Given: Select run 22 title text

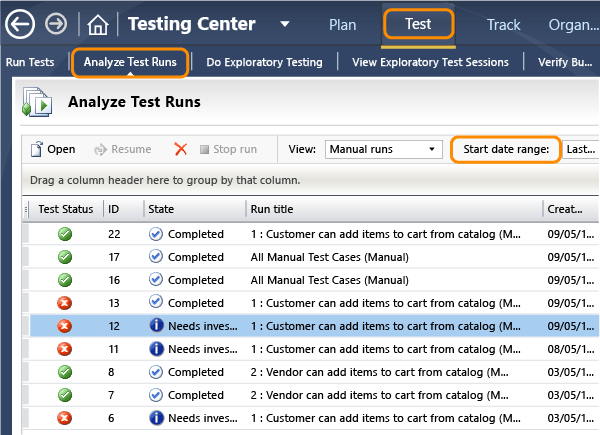Looking at the screenshot, I should click(386, 234).
